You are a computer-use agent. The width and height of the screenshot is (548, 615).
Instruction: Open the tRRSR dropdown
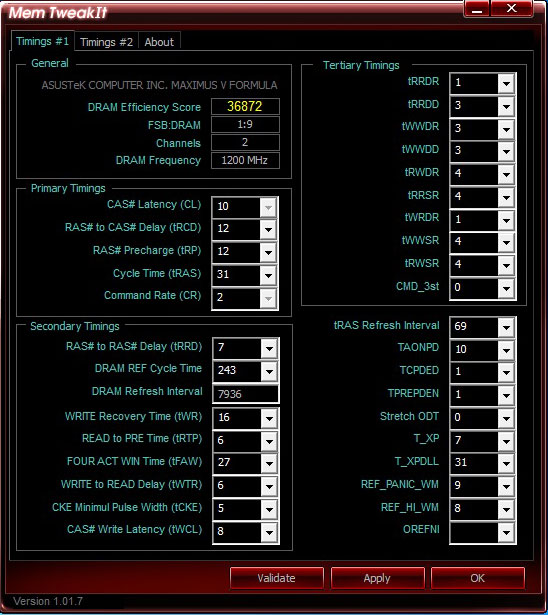point(506,197)
